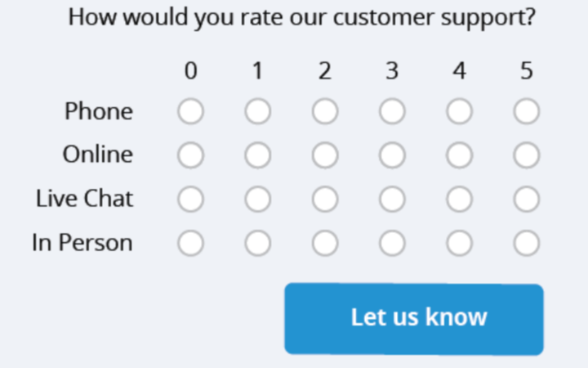
Task: Choose rating 1 for Phone row
Action: point(257,111)
